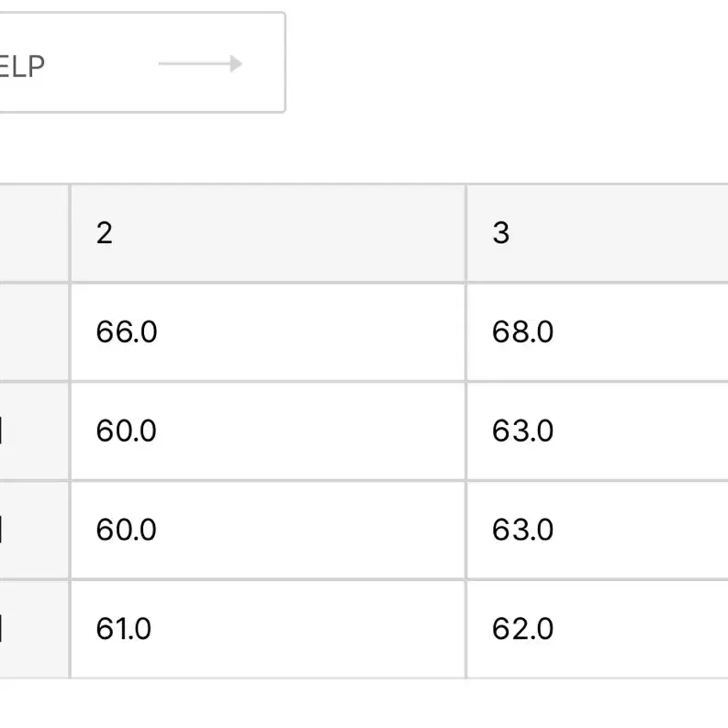Click the 62.0 cell
Screen dimensions: 728x728
coord(598,629)
